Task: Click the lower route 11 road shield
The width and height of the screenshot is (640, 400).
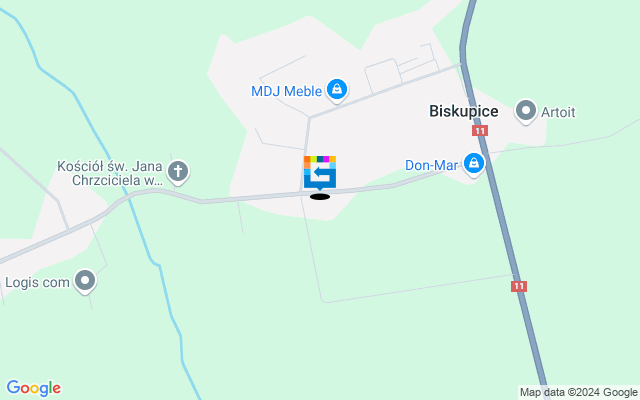Action: (x=519, y=286)
